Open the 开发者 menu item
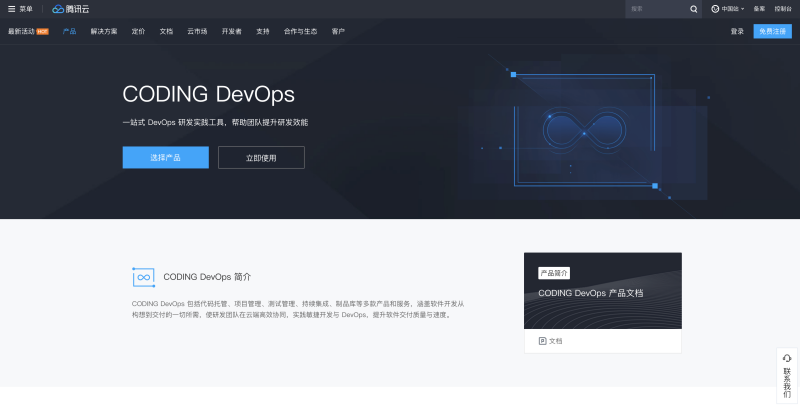Viewport: 800px width, 405px height. [x=232, y=31]
